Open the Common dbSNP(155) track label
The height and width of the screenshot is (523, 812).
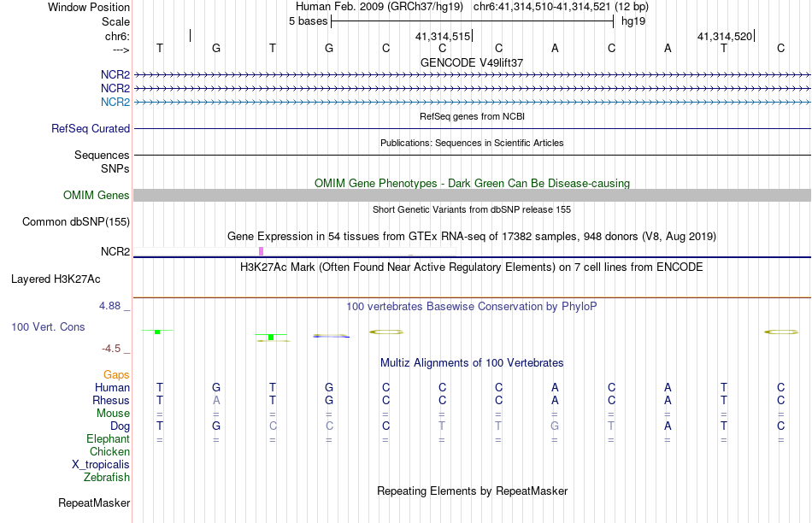pos(76,221)
